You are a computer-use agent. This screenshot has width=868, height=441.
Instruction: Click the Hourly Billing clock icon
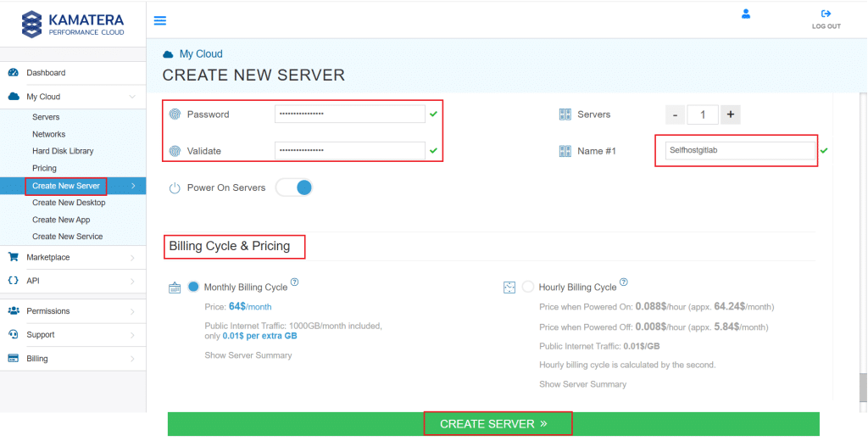[x=509, y=287]
